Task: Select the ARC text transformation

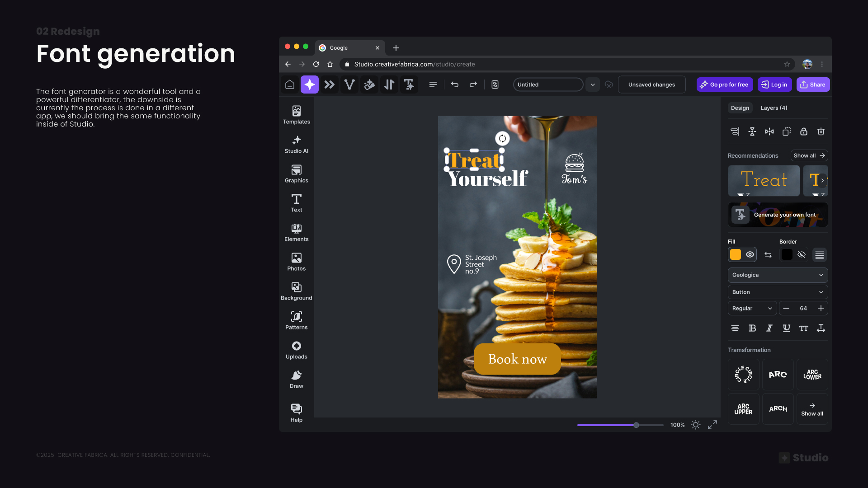Action: click(x=778, y=375)
